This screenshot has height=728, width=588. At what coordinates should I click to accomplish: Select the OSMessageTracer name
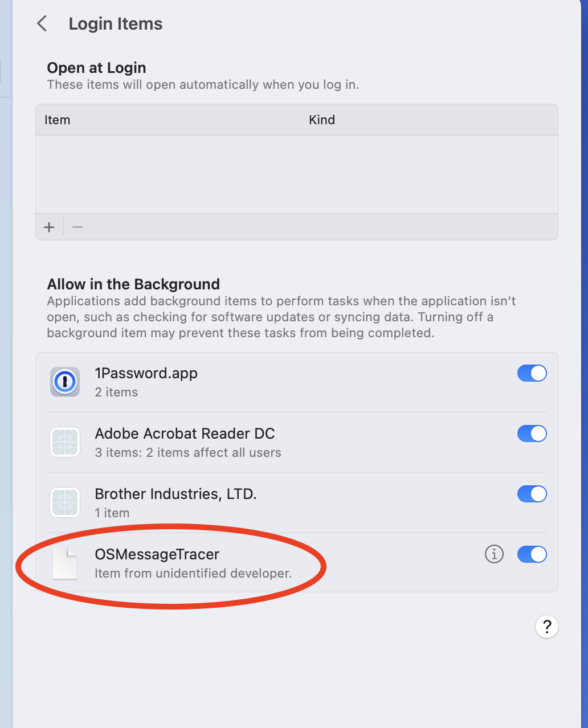[157, 554]
